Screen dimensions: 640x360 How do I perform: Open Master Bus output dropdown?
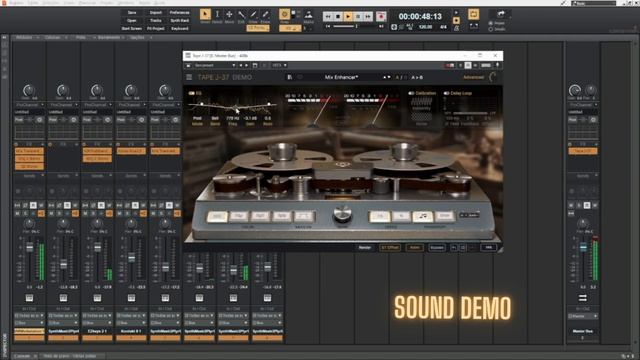582,316
